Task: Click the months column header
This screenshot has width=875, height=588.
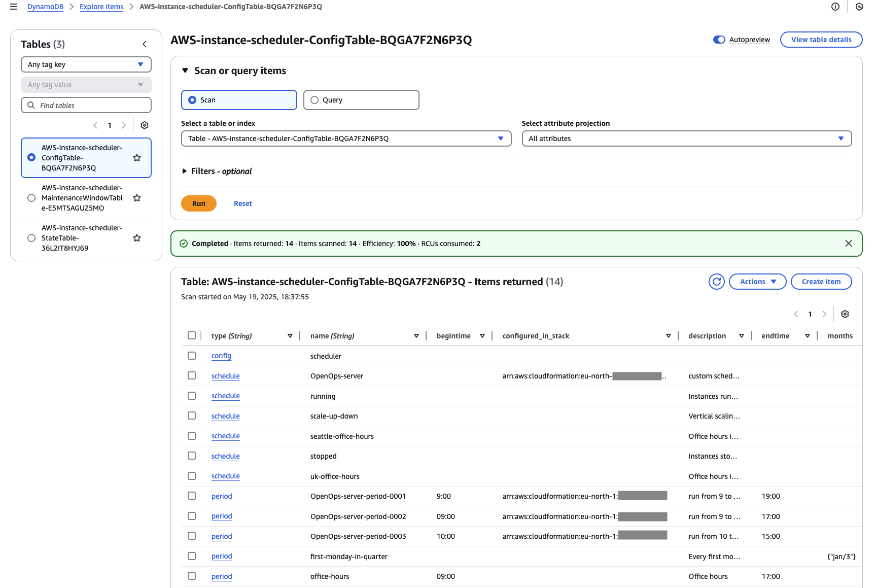Action: tap(840, 336)
